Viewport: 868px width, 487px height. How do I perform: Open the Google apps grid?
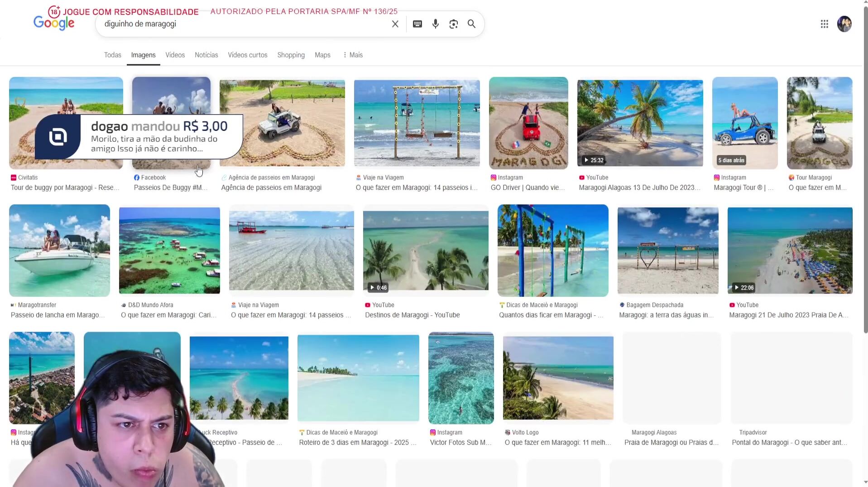pyautogui.click(x=824, y=24)
